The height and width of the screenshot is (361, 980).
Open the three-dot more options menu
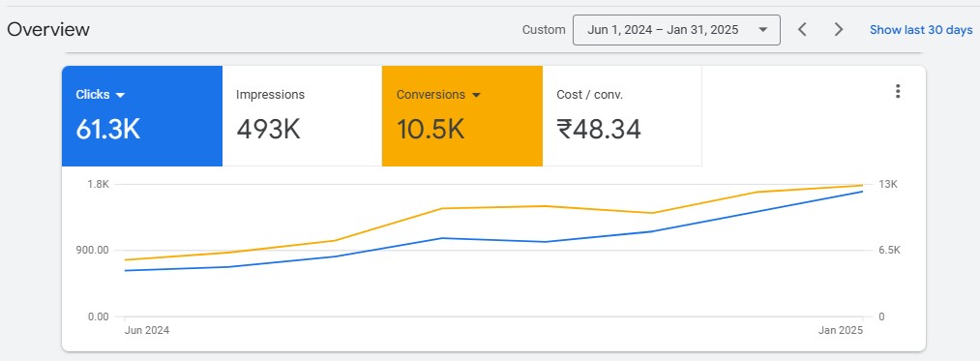[x=898, y=91]
